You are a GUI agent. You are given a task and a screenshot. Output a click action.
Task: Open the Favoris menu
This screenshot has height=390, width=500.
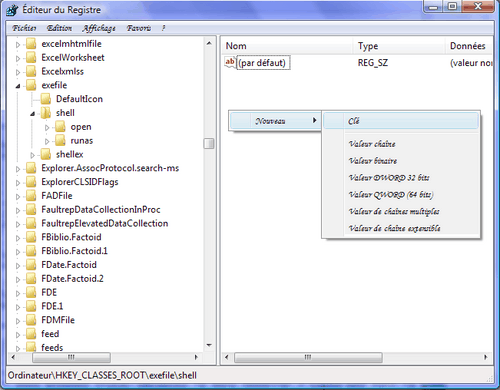click(139, 28)
